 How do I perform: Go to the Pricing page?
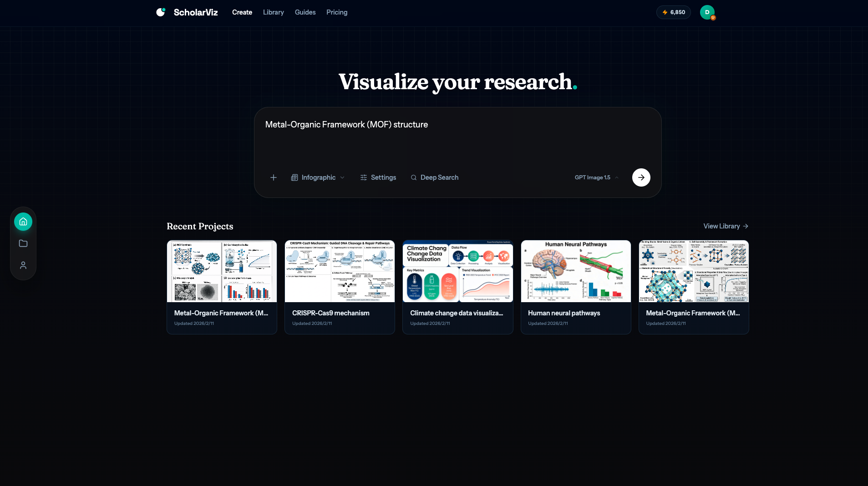point(336,12)
